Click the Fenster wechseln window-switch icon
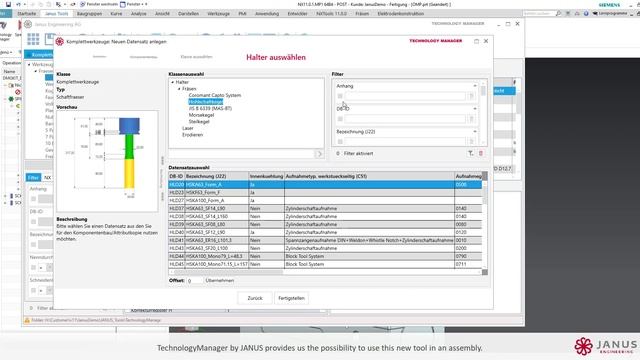The height and width of the screenshot is (360, 640). point(82,4)
